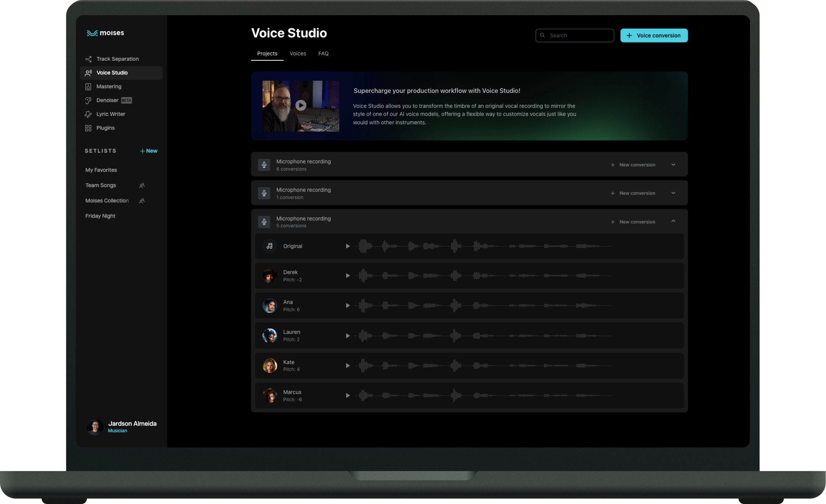Select the Mastering tool in sidebar
The height and width of the screenshot is (504, 826).
pos(109,86)
